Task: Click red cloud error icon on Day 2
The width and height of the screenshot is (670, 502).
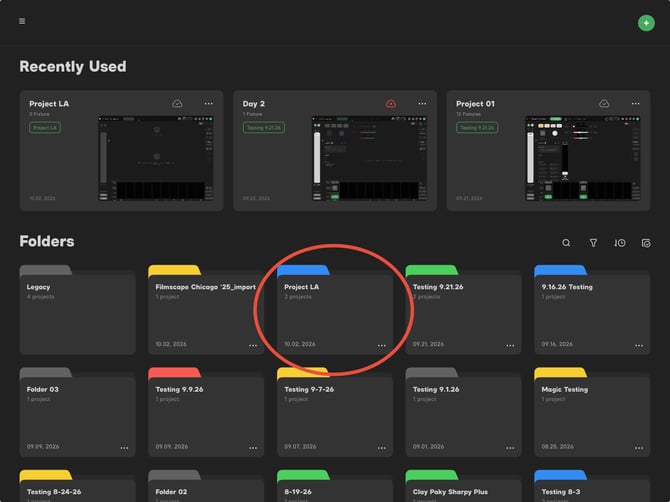Action: coord(391,103)
